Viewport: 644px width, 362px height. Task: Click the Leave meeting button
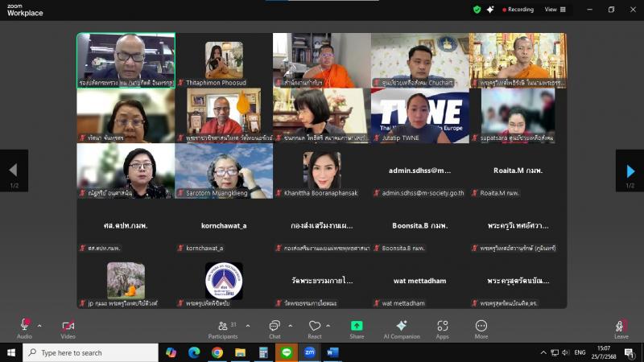coord(621,329)
